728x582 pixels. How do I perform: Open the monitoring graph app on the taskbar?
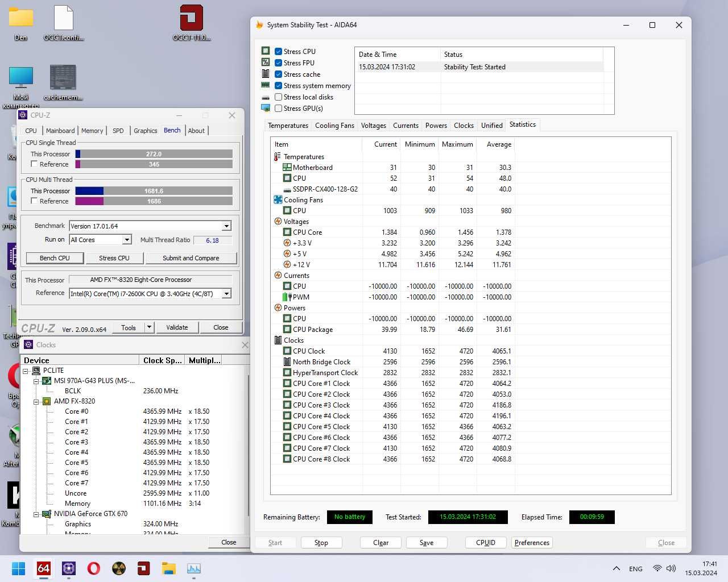coord(193,568)
